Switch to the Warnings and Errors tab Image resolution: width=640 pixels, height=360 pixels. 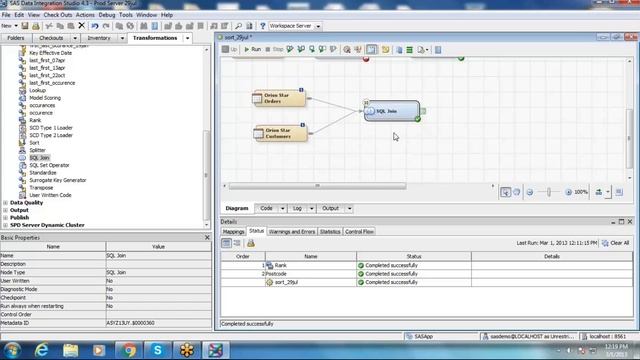[292, 231]
